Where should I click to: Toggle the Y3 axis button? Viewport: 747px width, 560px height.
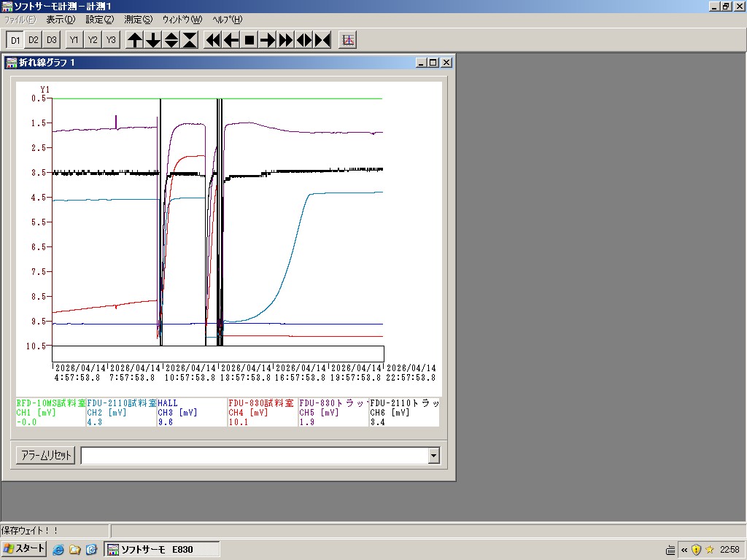(x=110, y=40)
